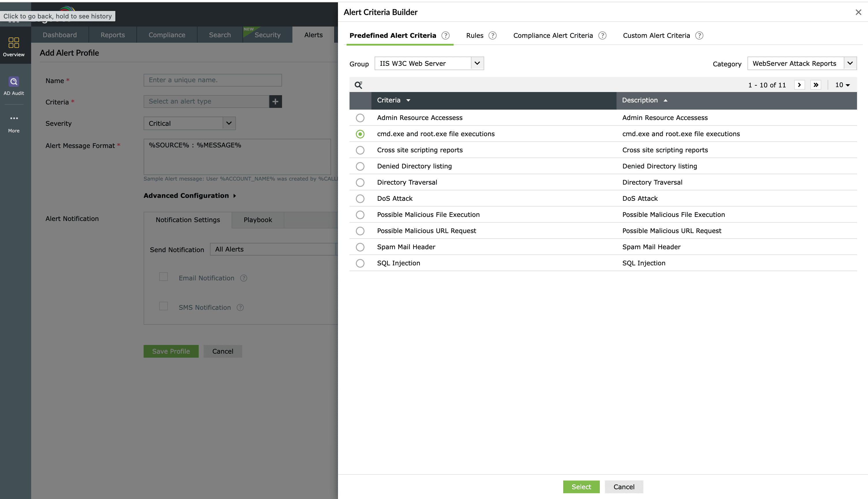
Task: Go to next page of criteria
Action: coord(799,85)
